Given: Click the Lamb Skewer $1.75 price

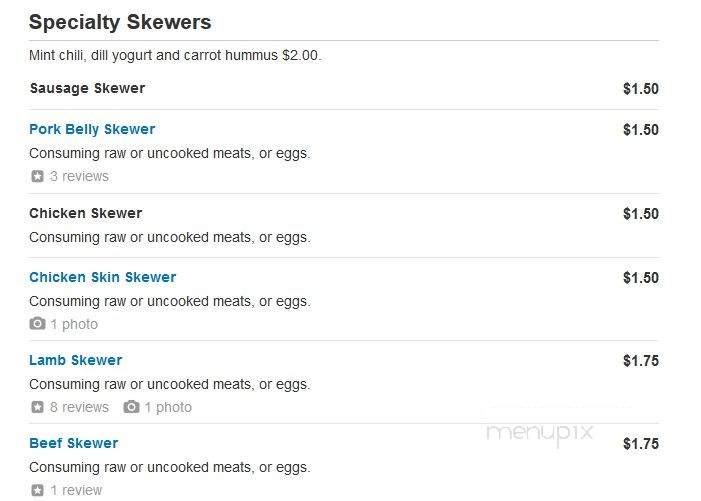Looking at the screenshot, I should [x=641, y=361].
